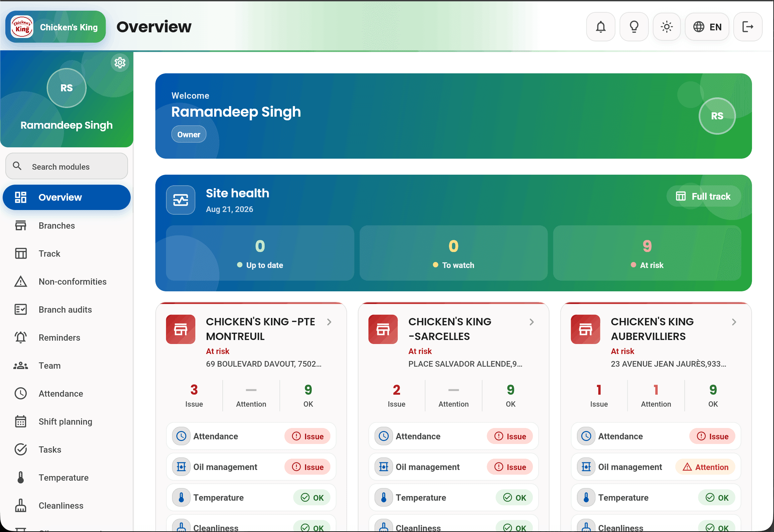Click Aubervilliers Attendance clock icon
Viewport: 774px width, 532px height.
(x=586, y=436)
